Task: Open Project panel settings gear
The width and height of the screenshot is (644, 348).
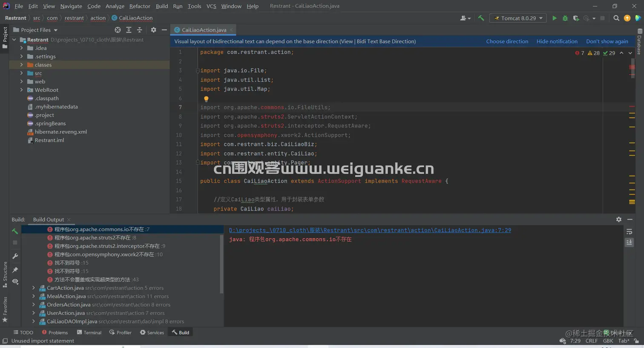Action: click(153, 30)
